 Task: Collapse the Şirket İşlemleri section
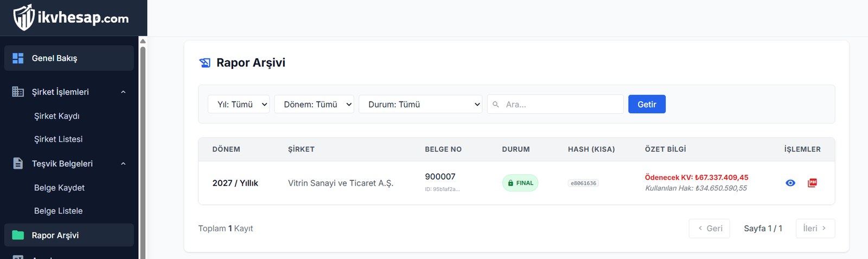coord(123,92)
